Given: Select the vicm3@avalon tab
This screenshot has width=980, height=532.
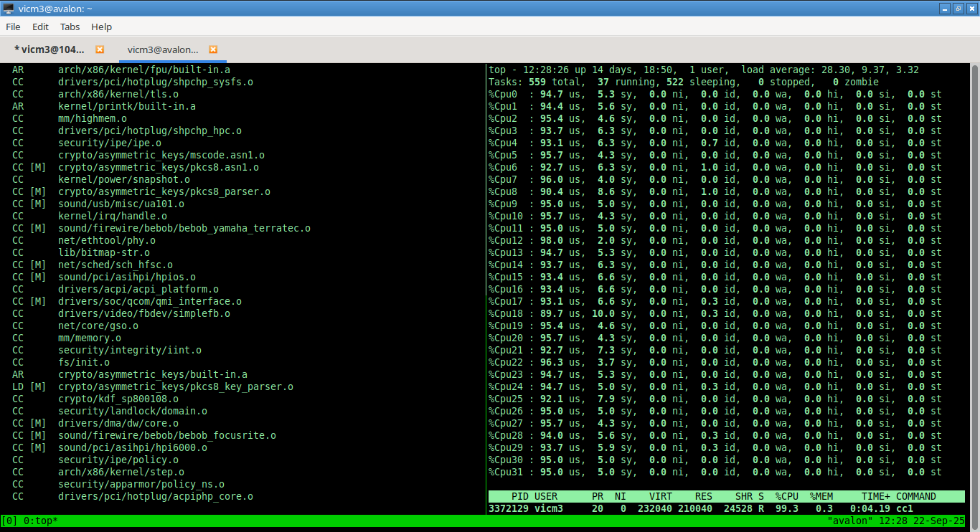Looking at the screenshot, I should point(163,49).
